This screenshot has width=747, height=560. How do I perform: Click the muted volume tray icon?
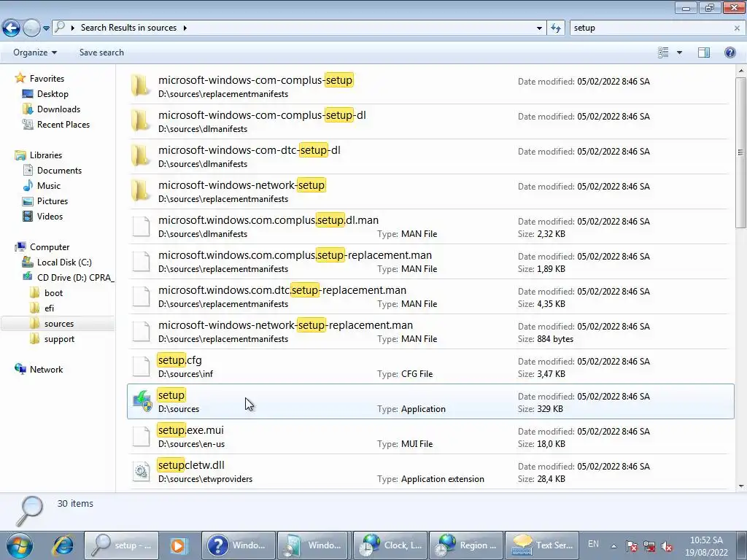point(667,546)
